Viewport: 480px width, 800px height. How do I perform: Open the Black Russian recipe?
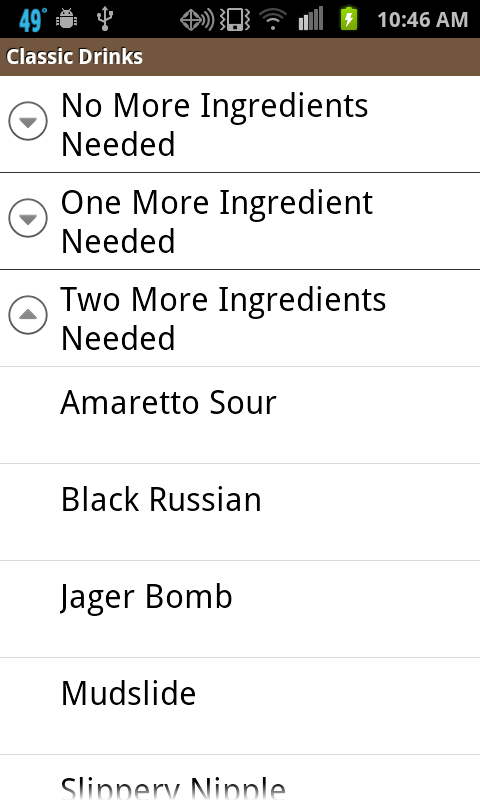pos(240,512)
